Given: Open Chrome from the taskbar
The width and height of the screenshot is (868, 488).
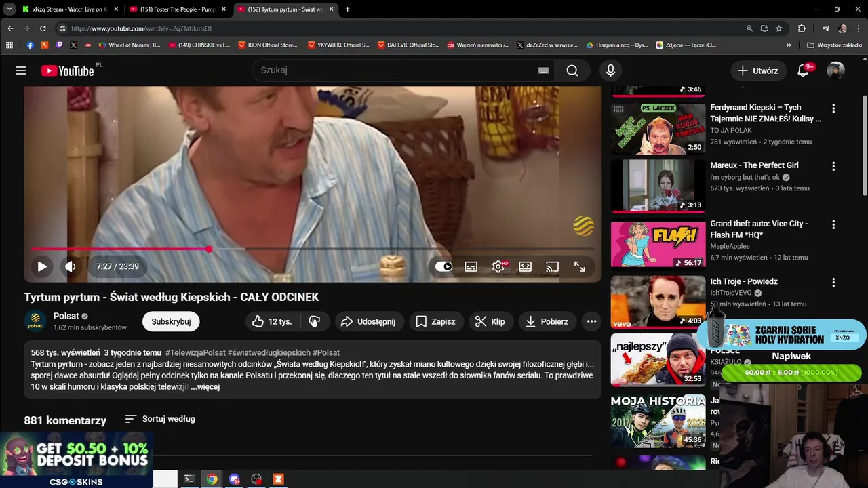Looking at the screenshot, I should tap(212, 479).
